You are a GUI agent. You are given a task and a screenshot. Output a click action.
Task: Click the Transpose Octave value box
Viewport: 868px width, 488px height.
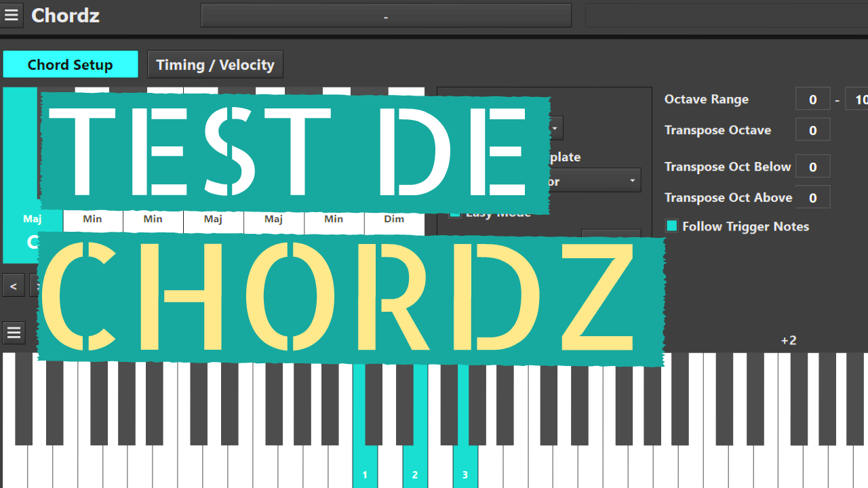coord(812,129)
